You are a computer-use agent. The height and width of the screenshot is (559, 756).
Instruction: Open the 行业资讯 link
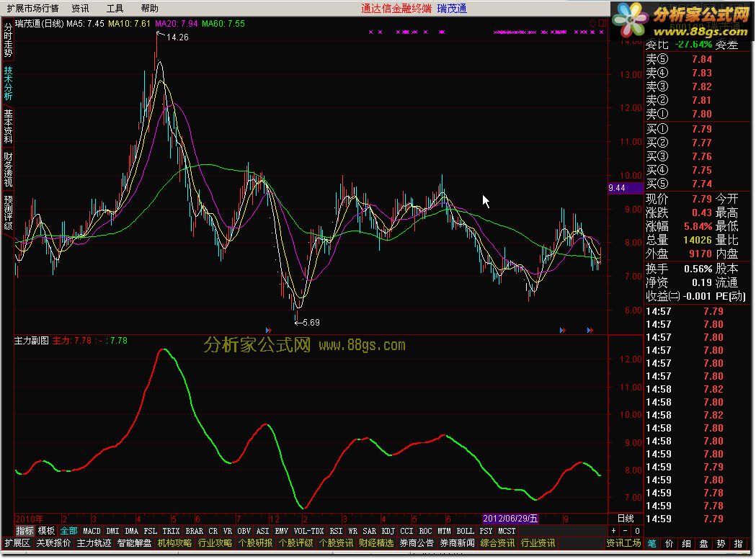(x=538, y=544)
